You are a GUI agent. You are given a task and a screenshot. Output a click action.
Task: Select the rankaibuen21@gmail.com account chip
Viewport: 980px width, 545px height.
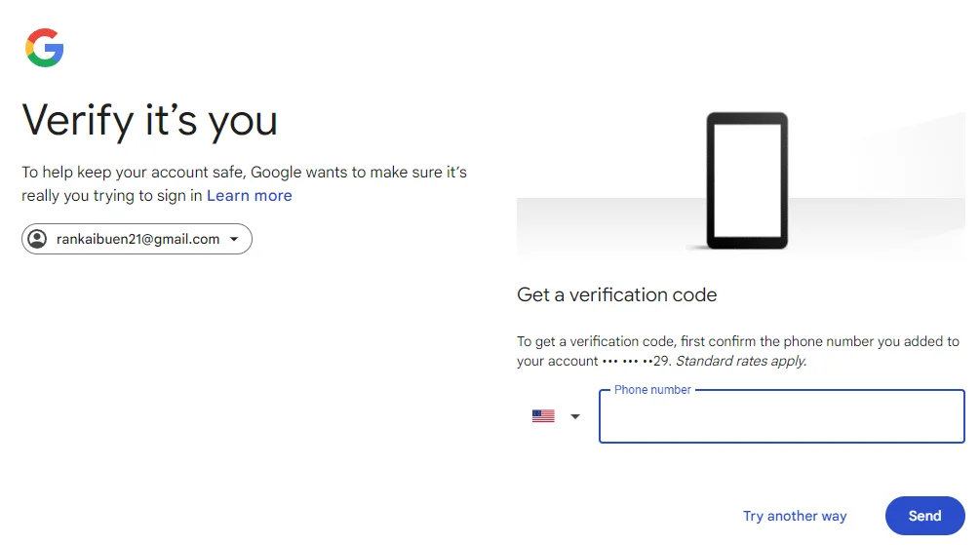click(x=137, y=239)
